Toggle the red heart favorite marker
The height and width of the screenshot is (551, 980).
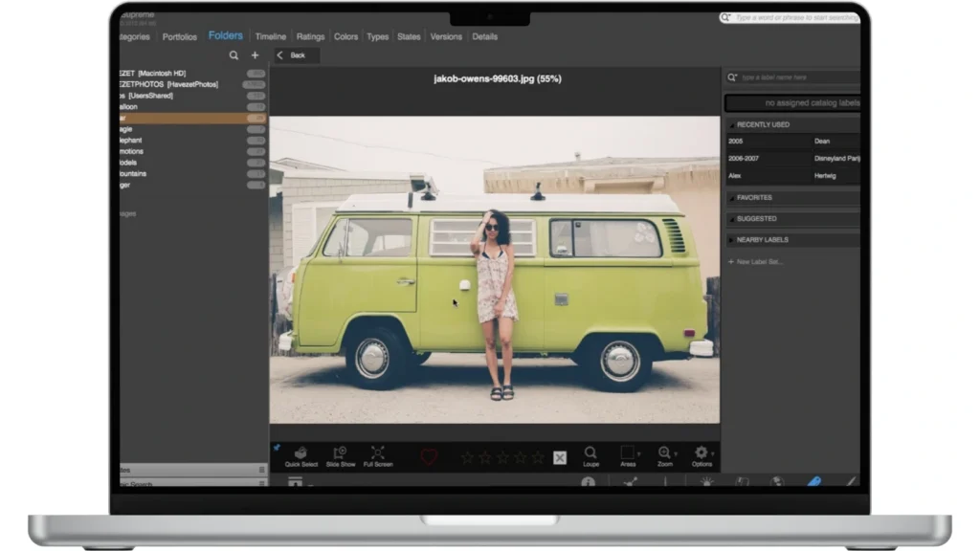pos(429,457)
